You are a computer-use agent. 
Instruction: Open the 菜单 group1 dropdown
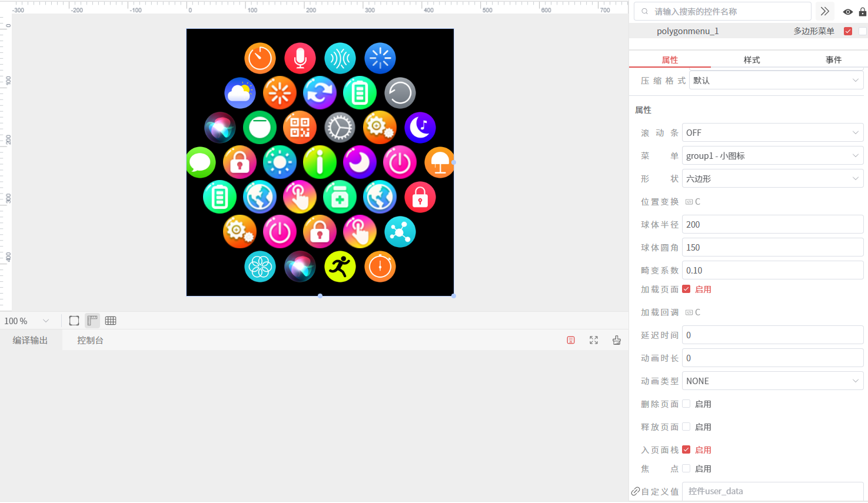point(773,156)
